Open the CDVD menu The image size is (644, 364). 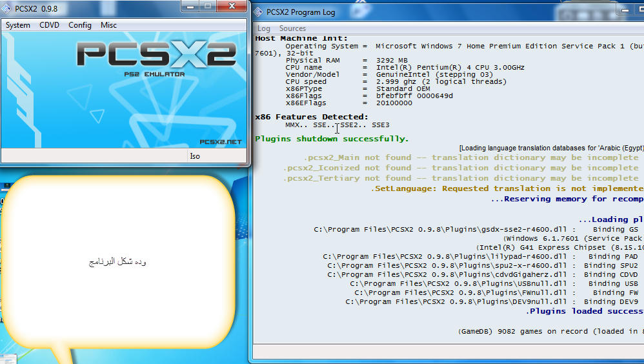[x=49, y=25]
